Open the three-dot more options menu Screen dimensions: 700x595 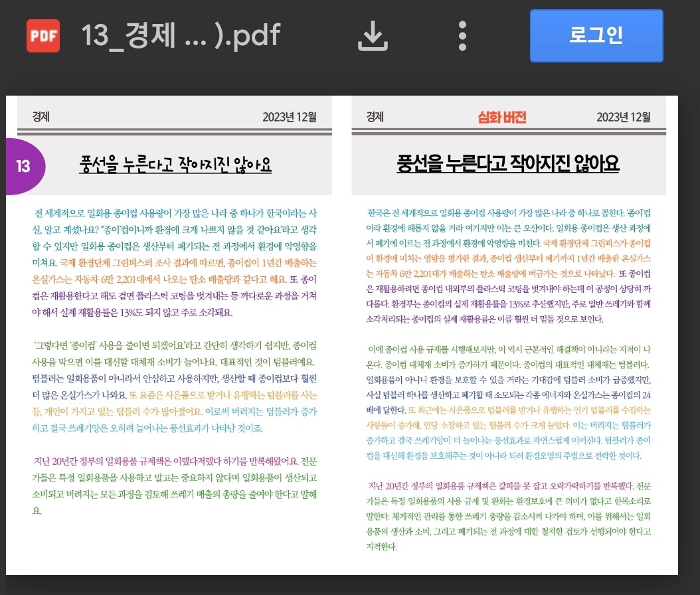(462, 36)
